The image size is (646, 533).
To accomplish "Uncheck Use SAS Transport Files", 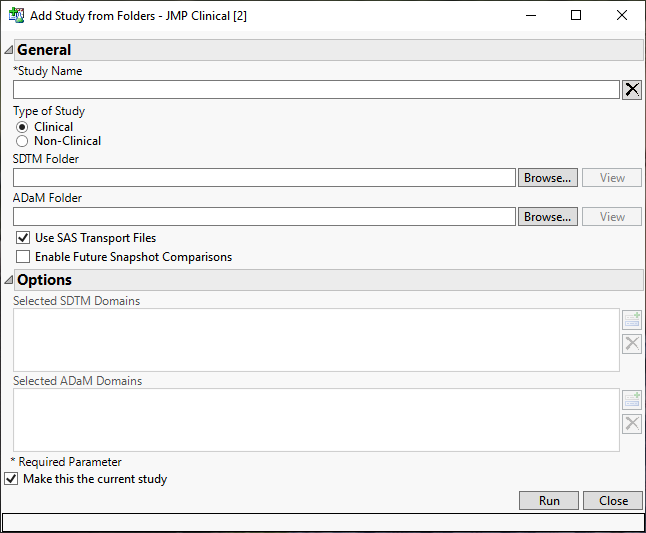I will [23, 238].
